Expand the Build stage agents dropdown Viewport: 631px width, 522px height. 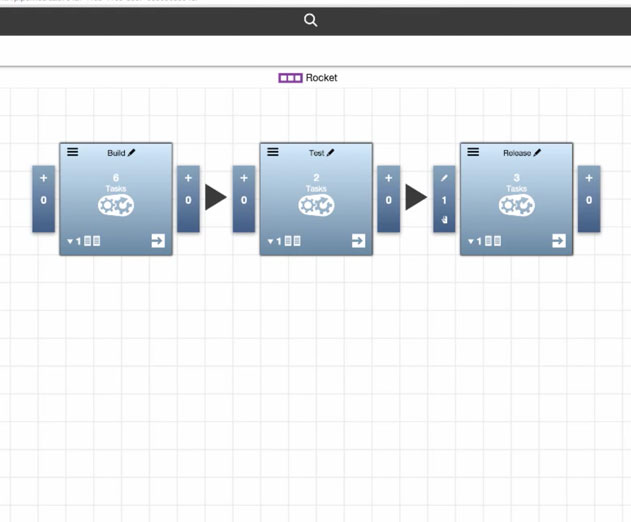[x=70, y=241]
